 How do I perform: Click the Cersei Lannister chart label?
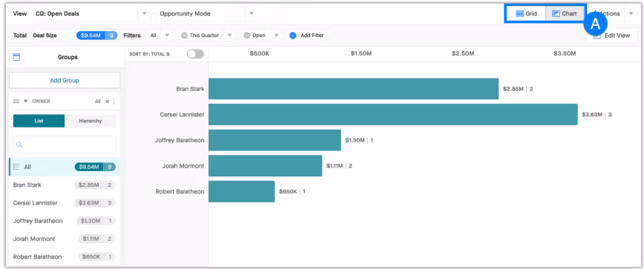tap(182, 115)
